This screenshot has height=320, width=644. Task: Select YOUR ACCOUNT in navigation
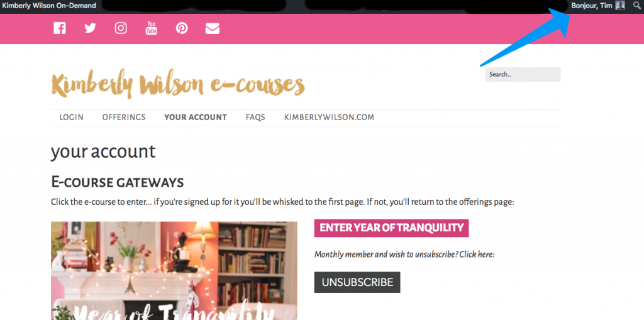pyautogui.click(x=196, y=118)
